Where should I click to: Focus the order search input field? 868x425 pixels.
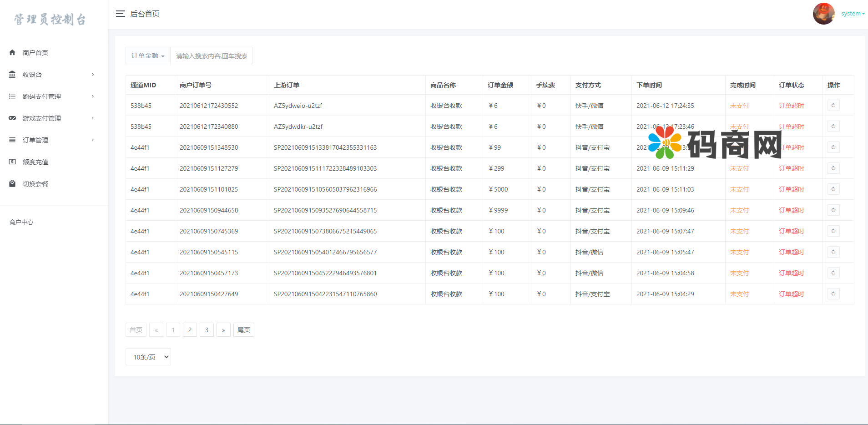212,56
